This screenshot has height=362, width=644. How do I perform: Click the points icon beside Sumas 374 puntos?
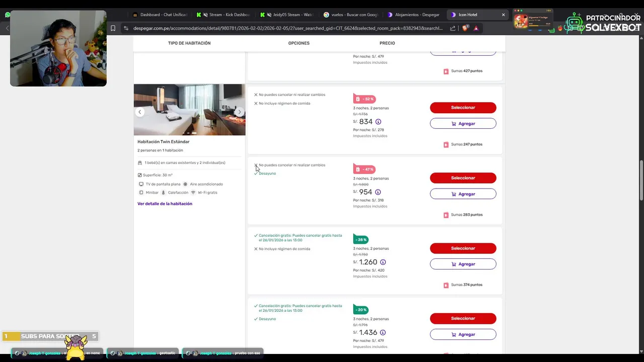pyautogui.click(x=446, y=285)
